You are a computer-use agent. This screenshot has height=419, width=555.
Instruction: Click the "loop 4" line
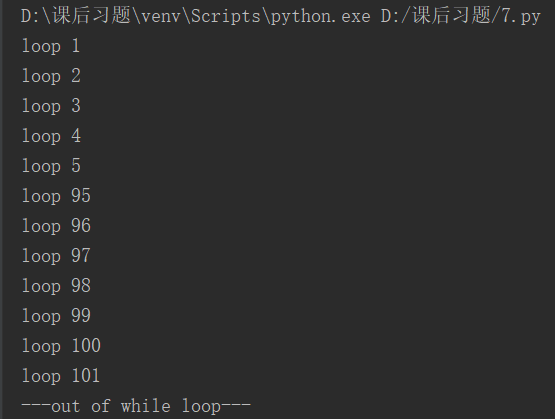[x=51, y=136]
